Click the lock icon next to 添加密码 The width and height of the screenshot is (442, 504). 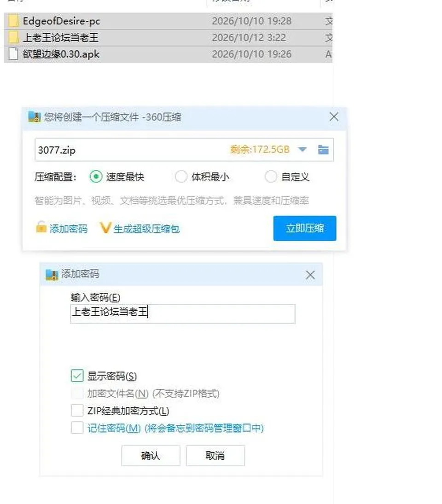[x=41, y=227]
